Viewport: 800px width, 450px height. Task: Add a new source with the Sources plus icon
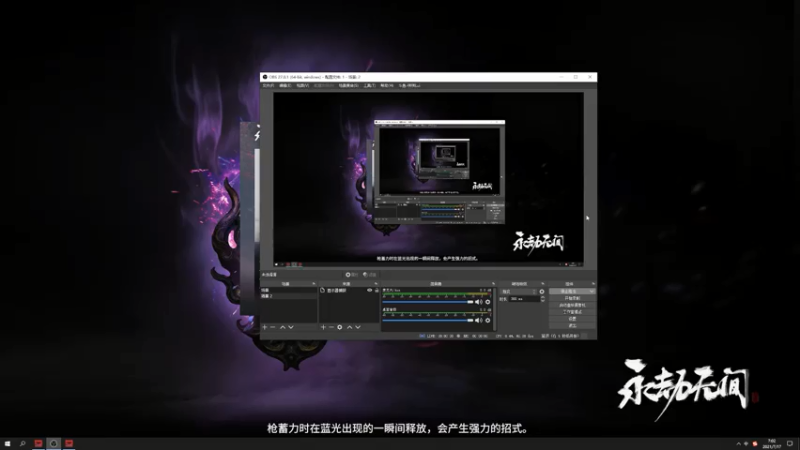point(323,327)
